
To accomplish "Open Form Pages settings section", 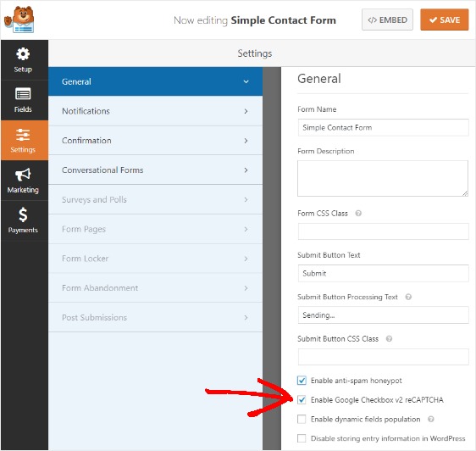I will 156,229.
